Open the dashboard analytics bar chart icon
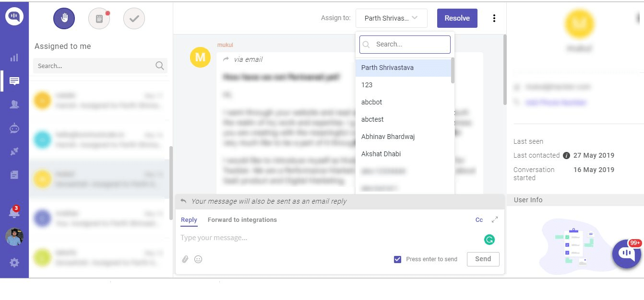 14,58
